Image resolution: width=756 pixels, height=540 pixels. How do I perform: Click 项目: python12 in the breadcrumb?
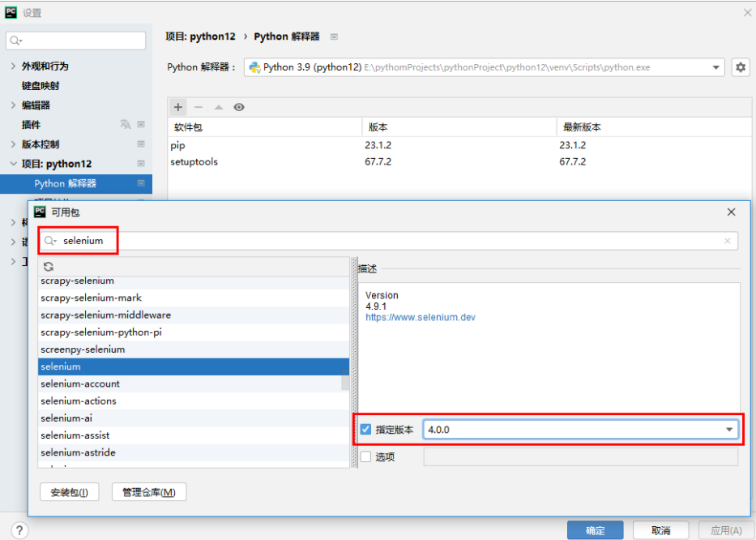click(201, 36)
